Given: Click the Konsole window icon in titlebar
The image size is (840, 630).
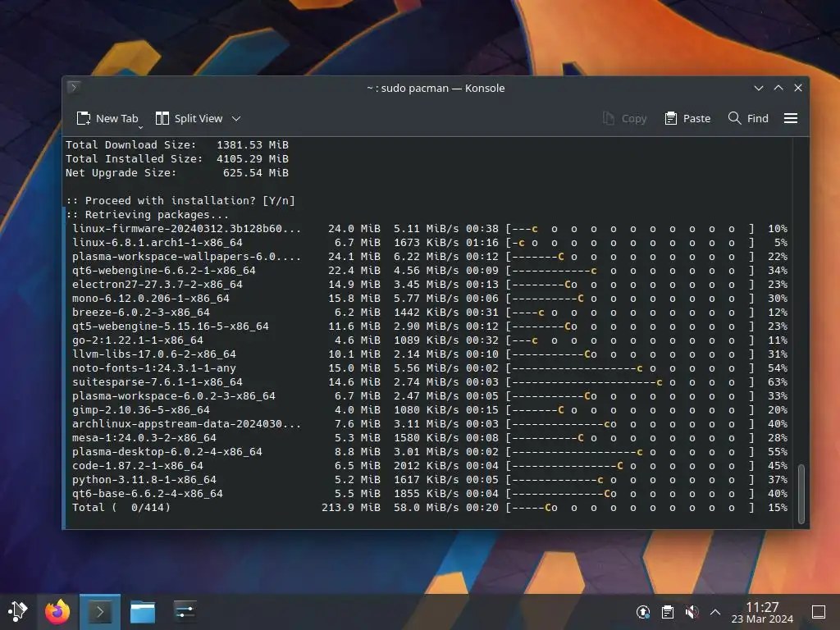Looking at the screenshot, I should pyautogui.click(x=74, y=87).
